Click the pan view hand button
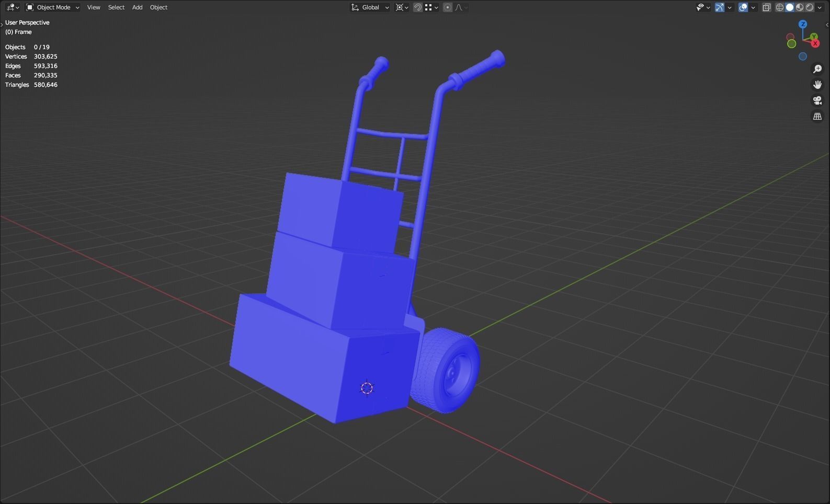The height and width of the screenshot is (504, 830). tap(817, 85)
